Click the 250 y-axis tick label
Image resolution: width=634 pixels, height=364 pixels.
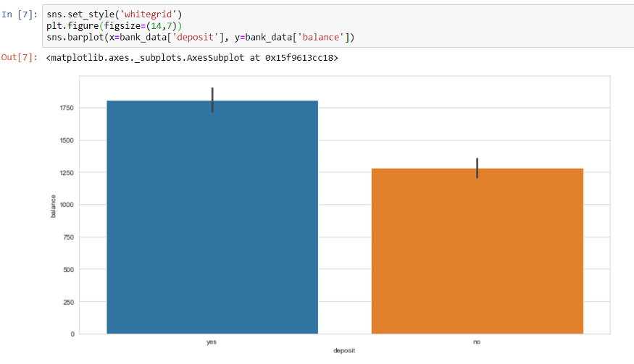coord(68,302)
